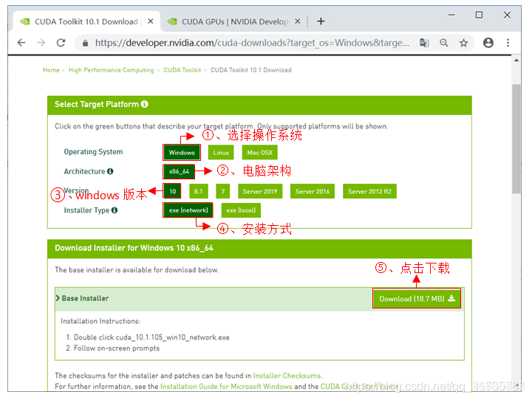Switch to CUDA Toolkit 10.1 Download tab

pyautogui.click(x=86, y=21)
